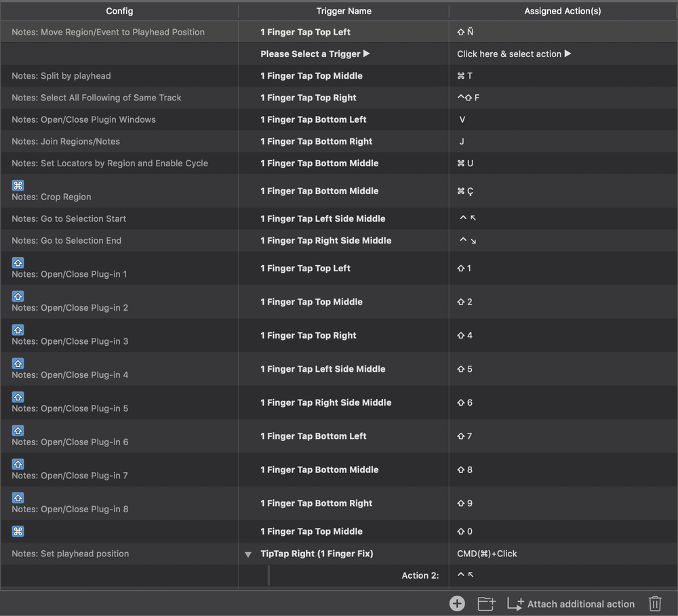The image size is (678, 616).
Task: Open the Please Select a Trigger dropdown
Action: [x=315, y=54]
